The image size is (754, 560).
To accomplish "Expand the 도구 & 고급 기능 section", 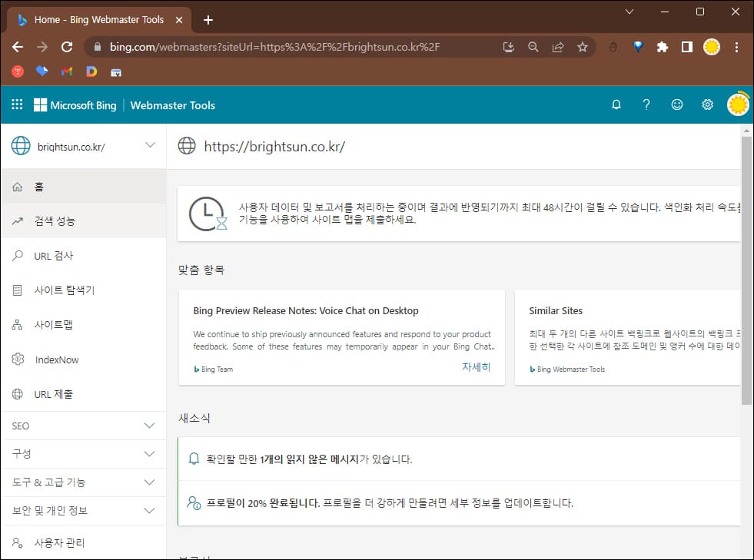I will (84, 482).
